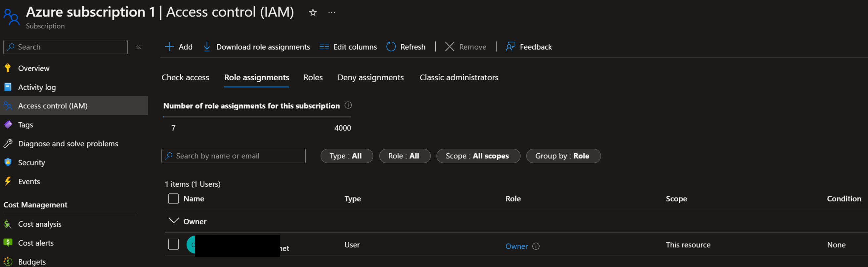Screen dimensions: 868x267
Task: Open the Scope : All scopes filter
Action: [x=478, y=156]
